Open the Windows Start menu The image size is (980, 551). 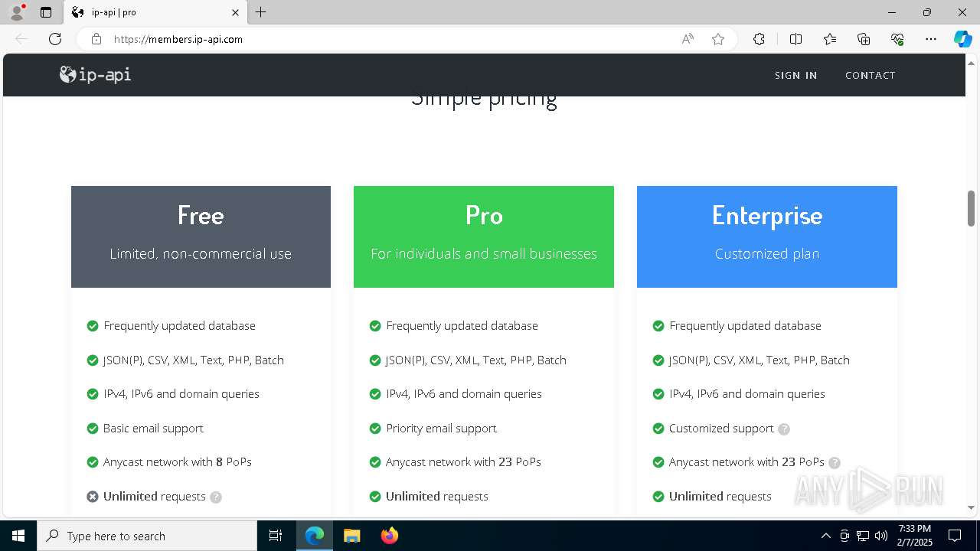(x=18, y=536)
